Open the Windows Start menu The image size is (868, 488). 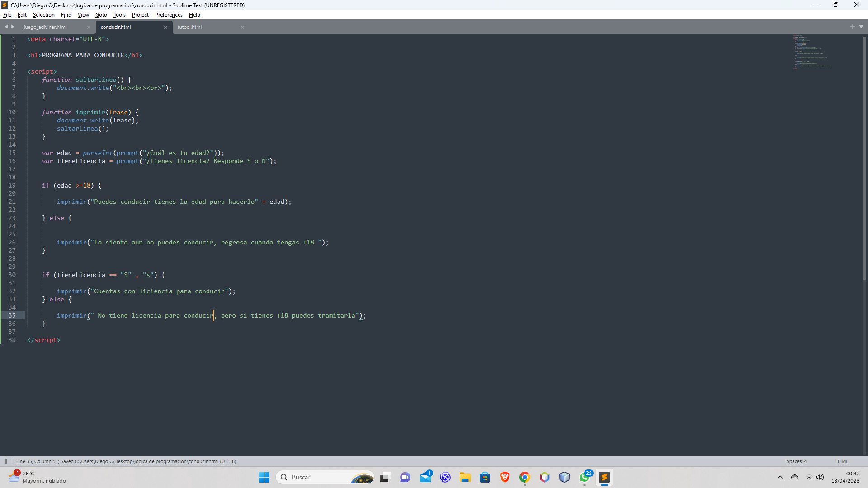(x=264, y=477)
